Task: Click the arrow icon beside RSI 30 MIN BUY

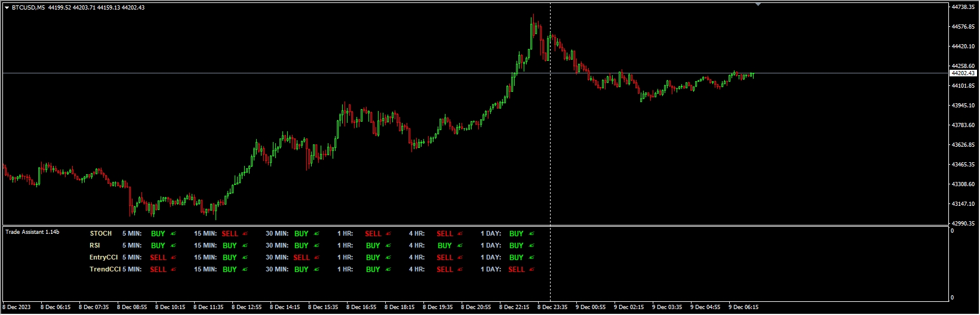Action: tap(317, 246)
